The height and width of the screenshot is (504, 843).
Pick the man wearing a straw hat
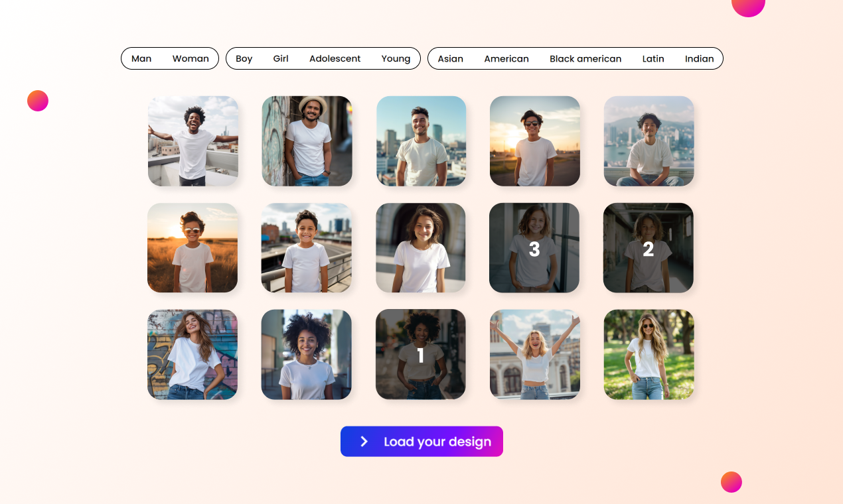[307, 141]
